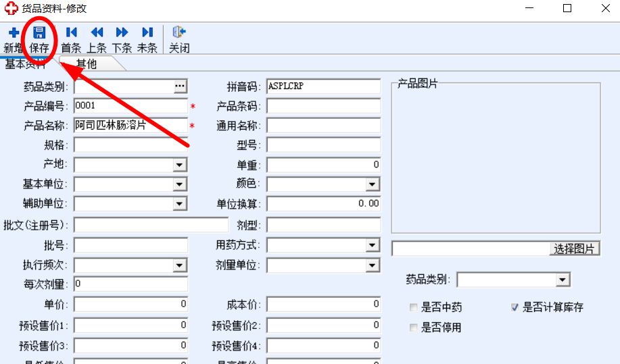
Task: Maximize the 货品资料-修改 window
Action: pos(567,8)
